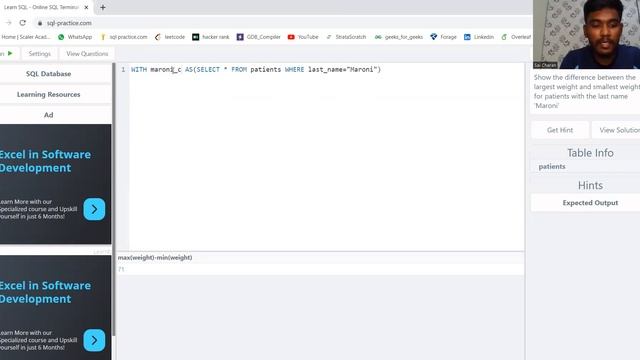Open the Overleaf bookmark
This screenshot has width=640, height=360.
pyautogui.click(x=516, y=37)
